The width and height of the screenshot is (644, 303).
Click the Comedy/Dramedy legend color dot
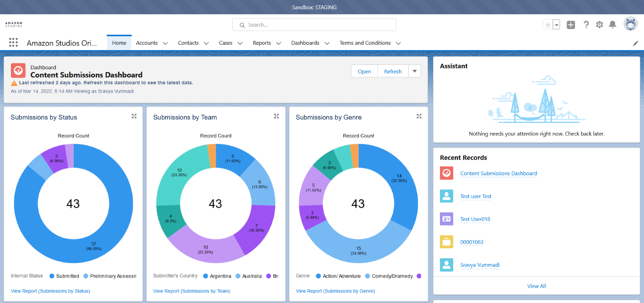367,276
